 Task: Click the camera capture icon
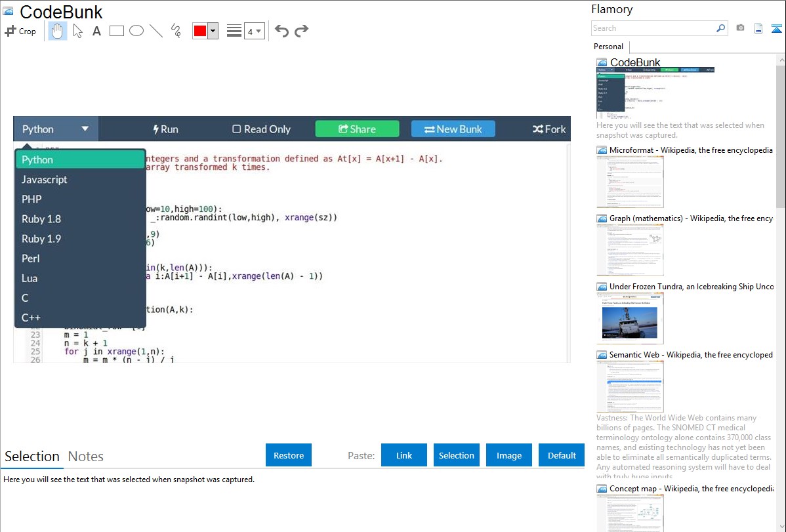click(x=740, y=28)
